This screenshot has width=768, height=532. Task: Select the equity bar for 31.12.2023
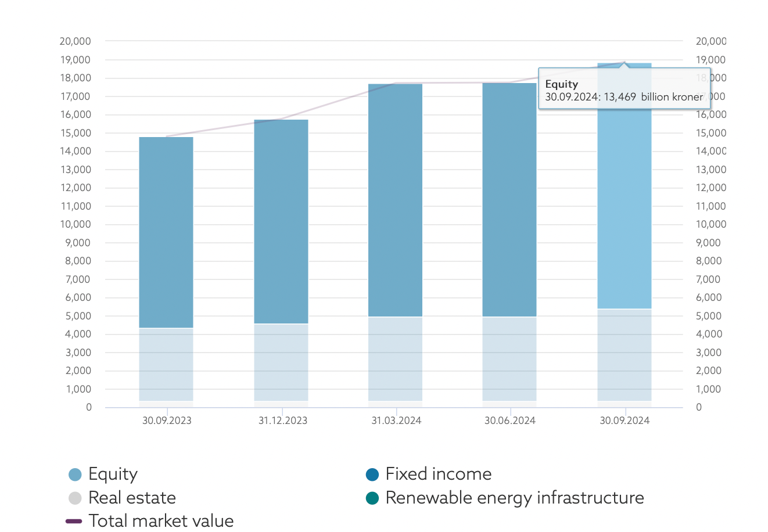point(281,222)
